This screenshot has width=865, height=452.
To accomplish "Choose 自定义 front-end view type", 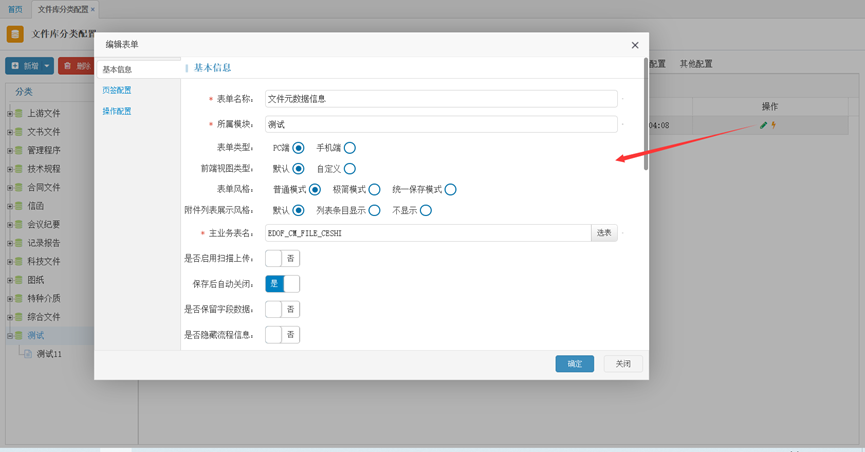I will [350, 169].
